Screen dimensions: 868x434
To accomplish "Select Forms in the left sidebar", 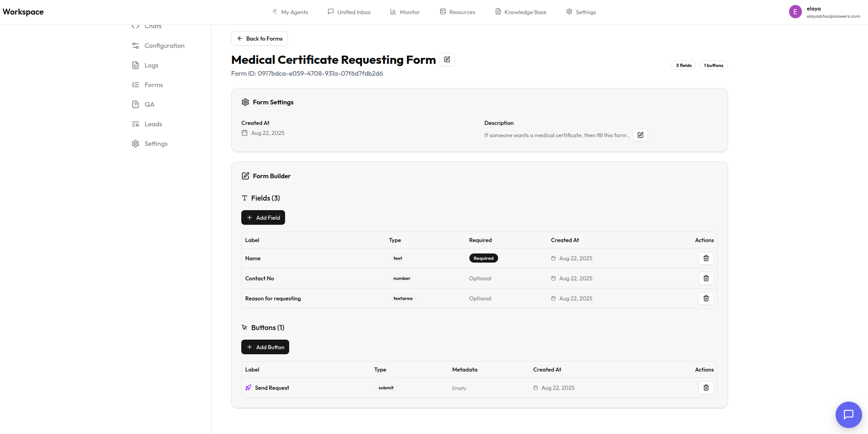I will point(153,85).
